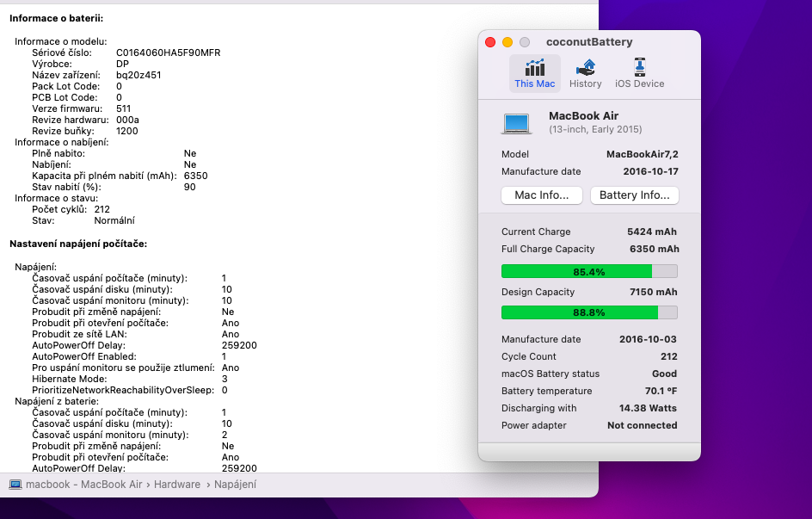Click the MacBookAir7,2 model value
The image size is (812, 519).
pyautogui.click(x=642, y=154)
